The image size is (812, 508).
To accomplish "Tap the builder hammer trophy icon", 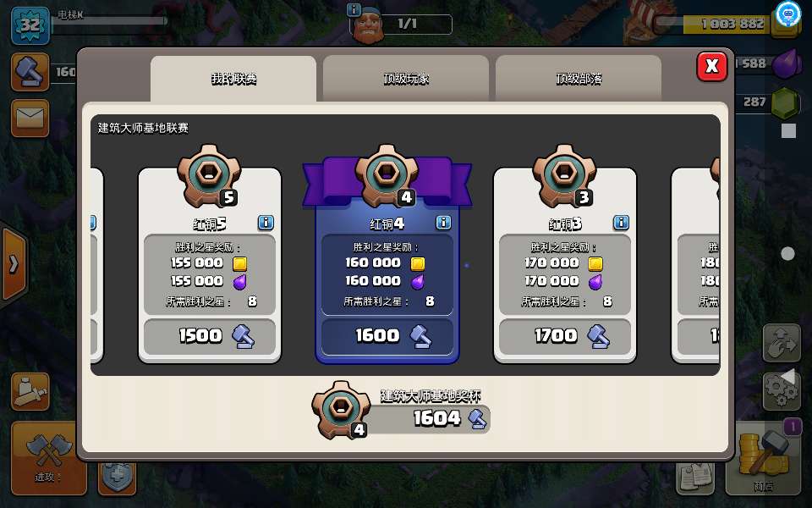I will [x=30, y=71].
